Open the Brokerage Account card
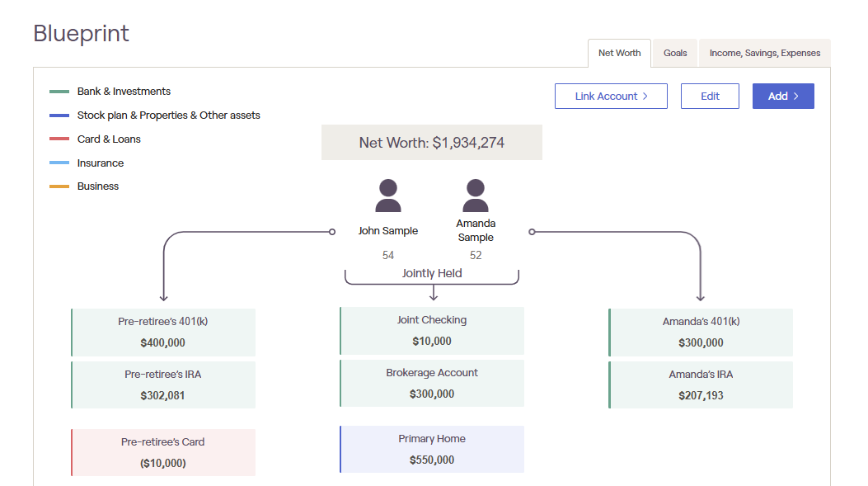 [432, 384]
